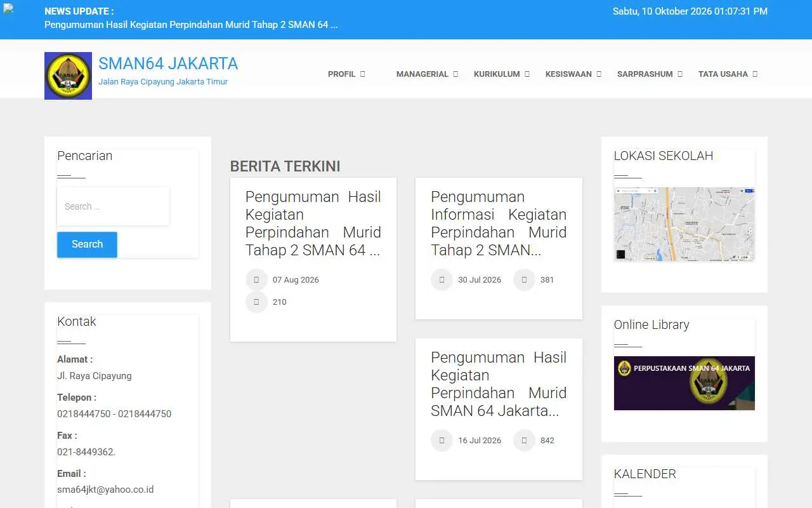The image size is (812, 508).
Task: Open the TATA USAHA menu
Action: [723, 74]
